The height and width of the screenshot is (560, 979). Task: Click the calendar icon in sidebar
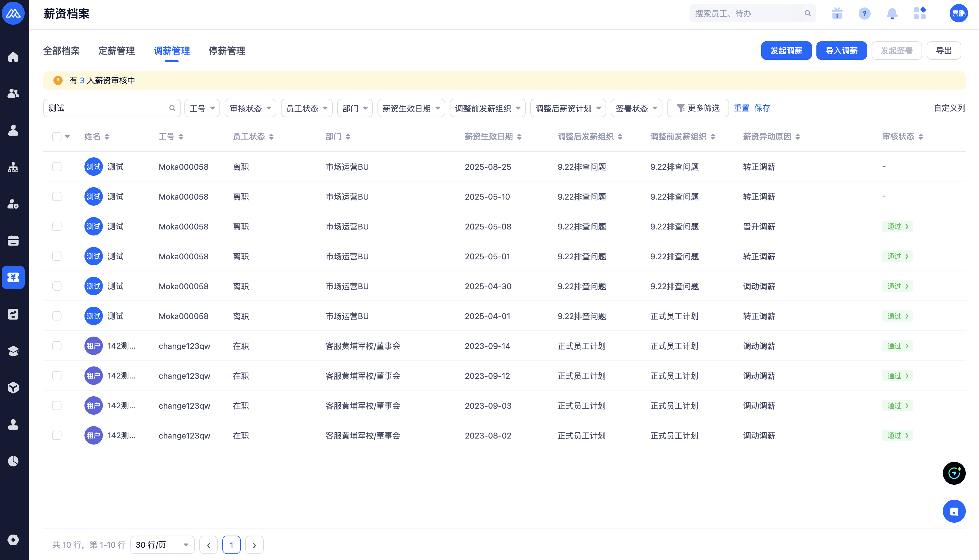point(13,241)
